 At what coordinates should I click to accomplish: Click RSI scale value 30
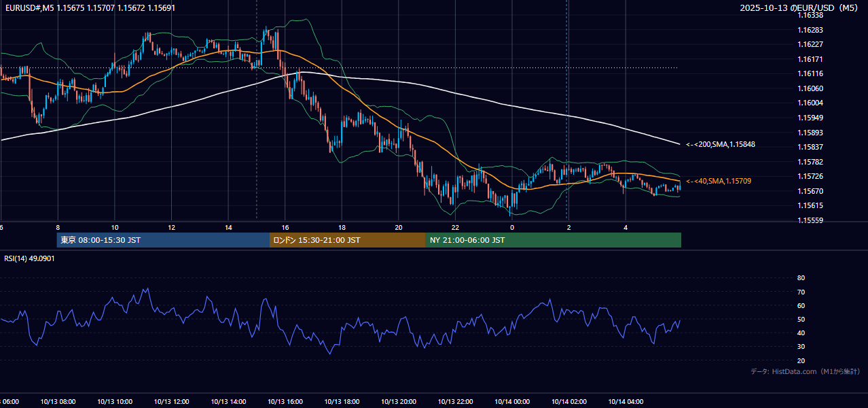point(801,347)
